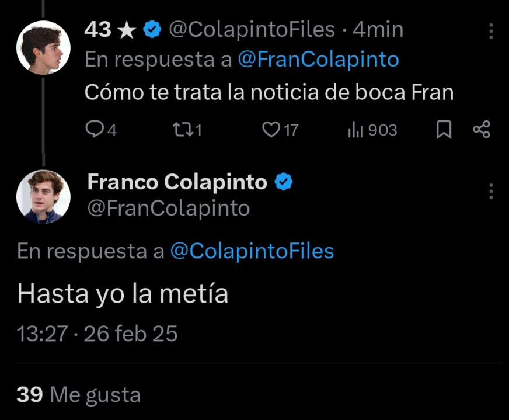Like the ColapintoFiles tweet with the heart
The height and width of the screenshot is (420, 509).
click(x=271, y=130)
